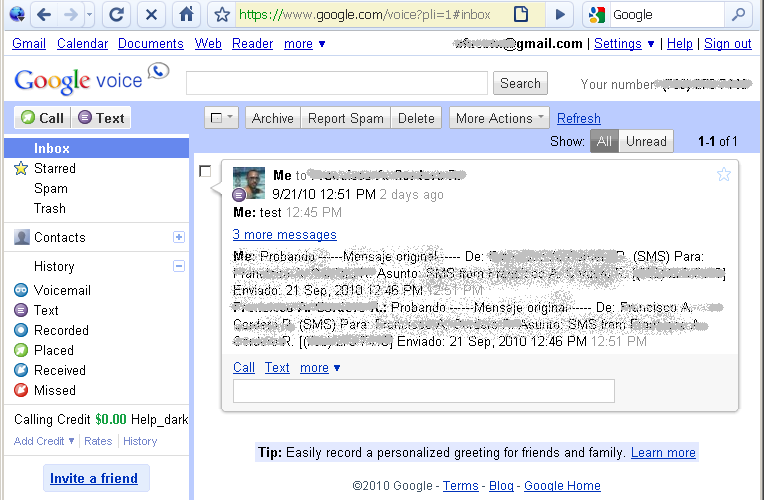The width and height of the screenshot is (764, 500).
Task: Click Learn more in the tip
Action: point(663,453)
